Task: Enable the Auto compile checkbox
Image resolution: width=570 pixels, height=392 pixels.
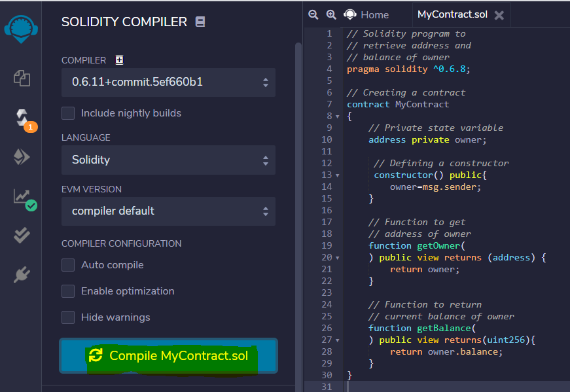Action: tap(68, 265)
